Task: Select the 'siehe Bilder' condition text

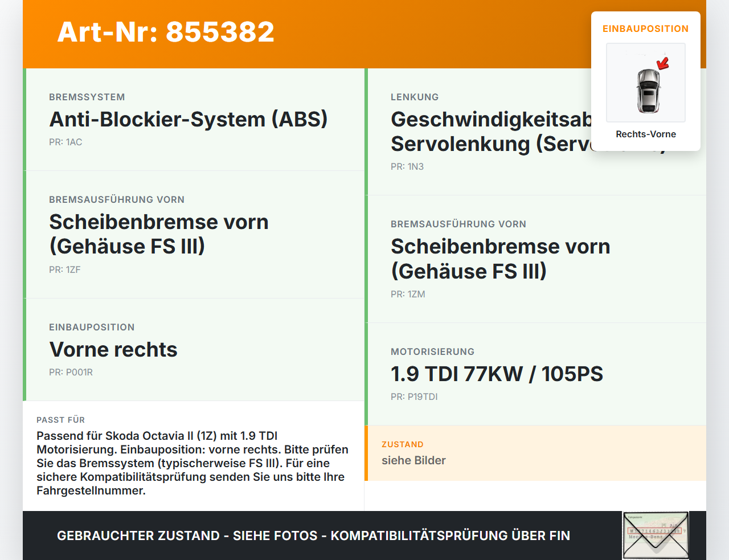Action: click(413, 460)
